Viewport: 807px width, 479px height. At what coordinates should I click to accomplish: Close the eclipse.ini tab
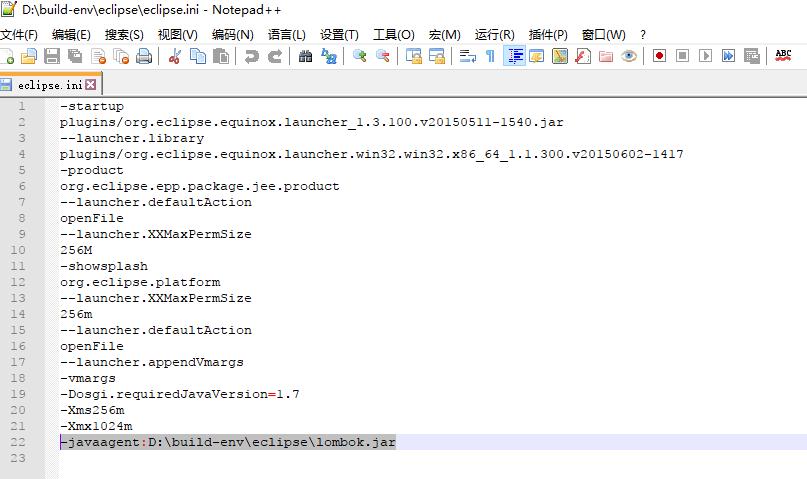pos(91,84)
